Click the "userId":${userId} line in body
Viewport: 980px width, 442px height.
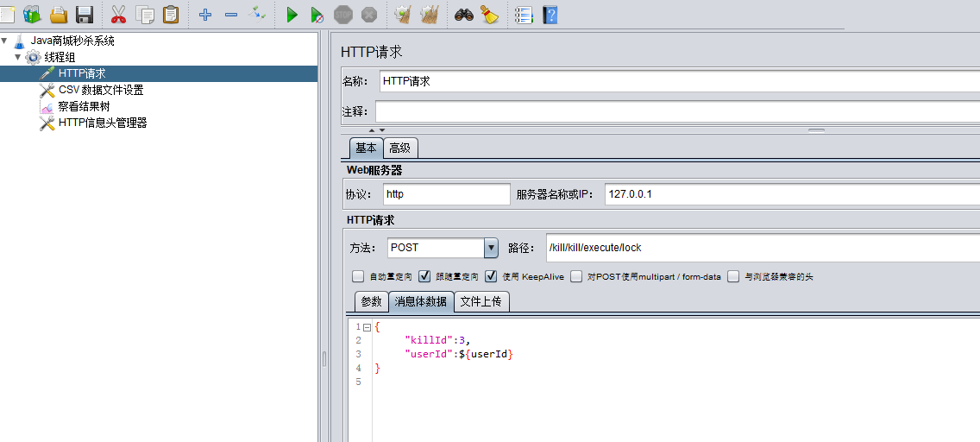(x=459, y=354)
